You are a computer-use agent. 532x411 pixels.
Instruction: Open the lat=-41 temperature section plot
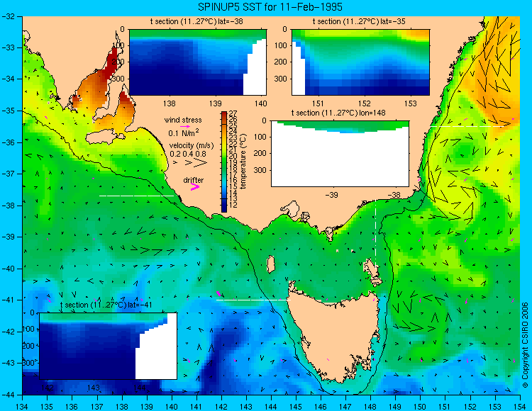click(109, 346)
